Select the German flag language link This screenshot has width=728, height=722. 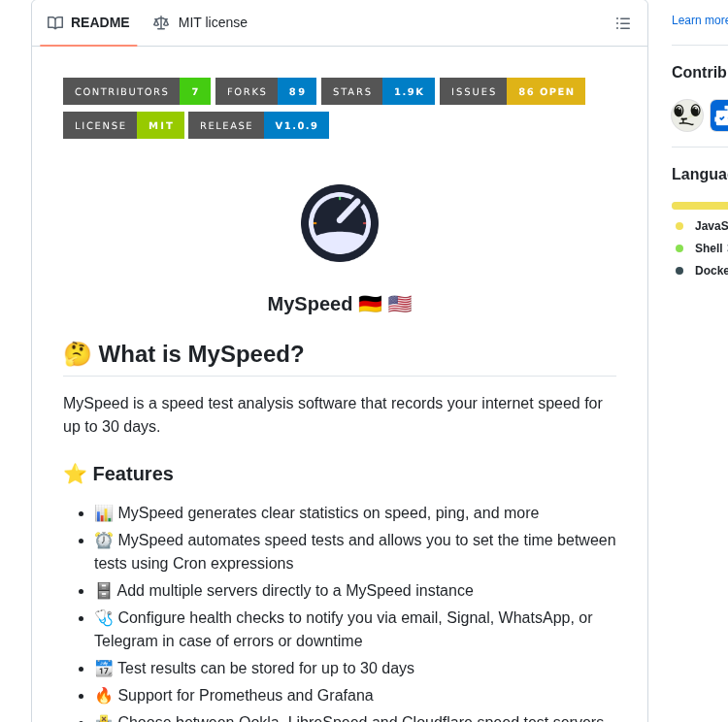click(370, 304)
